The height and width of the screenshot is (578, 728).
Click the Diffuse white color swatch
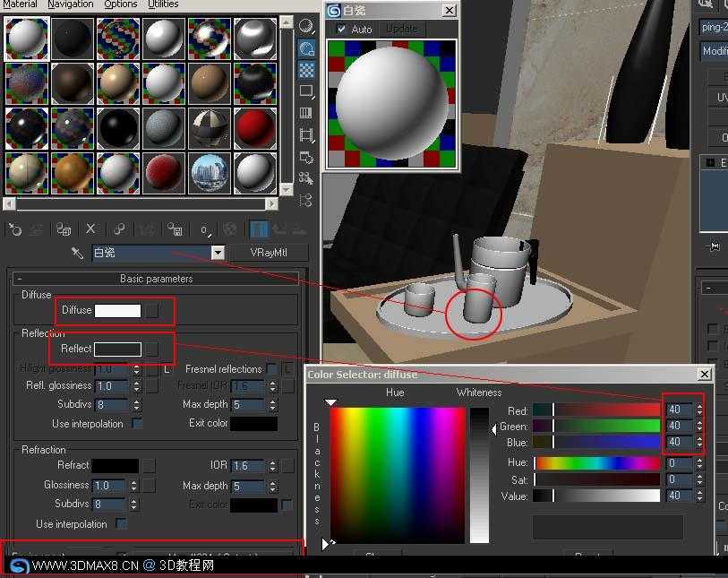pos(118,310)
